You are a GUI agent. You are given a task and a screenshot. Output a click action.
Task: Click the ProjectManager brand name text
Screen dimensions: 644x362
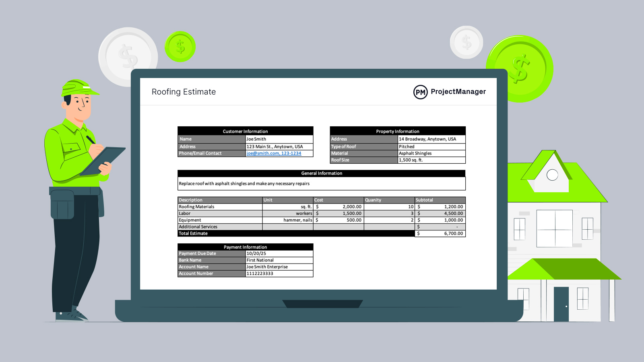tap(458, 92)
